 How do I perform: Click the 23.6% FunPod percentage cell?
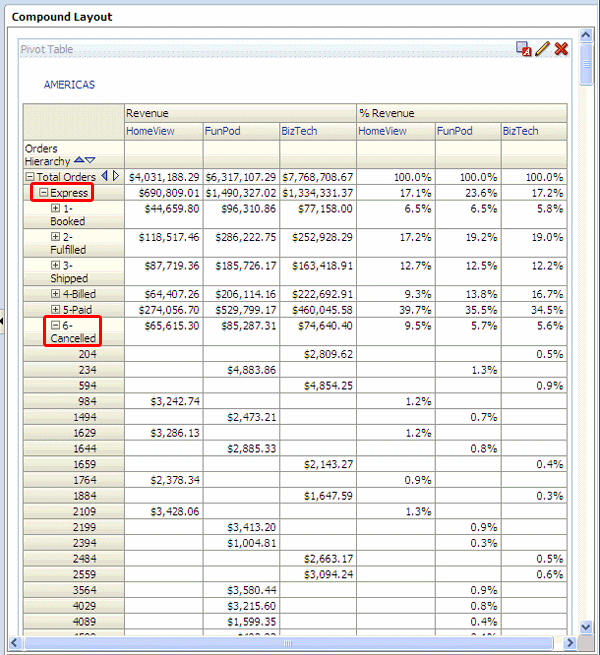coord(481,193)
